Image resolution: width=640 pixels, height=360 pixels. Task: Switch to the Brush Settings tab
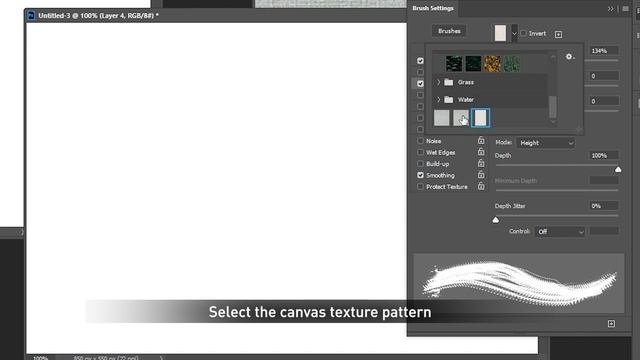433,8
